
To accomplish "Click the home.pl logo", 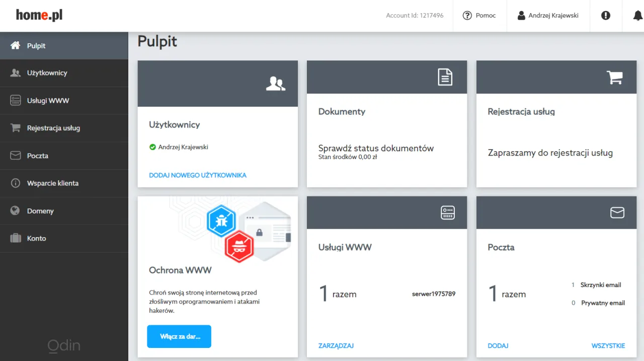I will click(39, 15).
